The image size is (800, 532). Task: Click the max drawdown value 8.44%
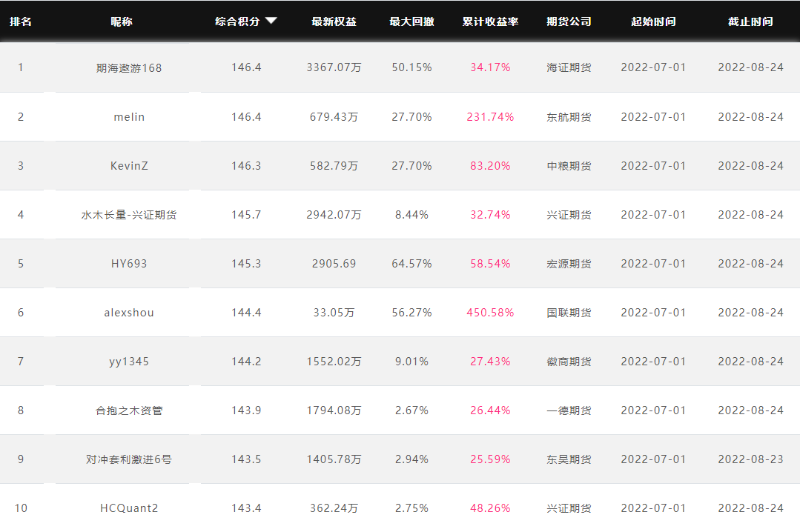(411, 215)
